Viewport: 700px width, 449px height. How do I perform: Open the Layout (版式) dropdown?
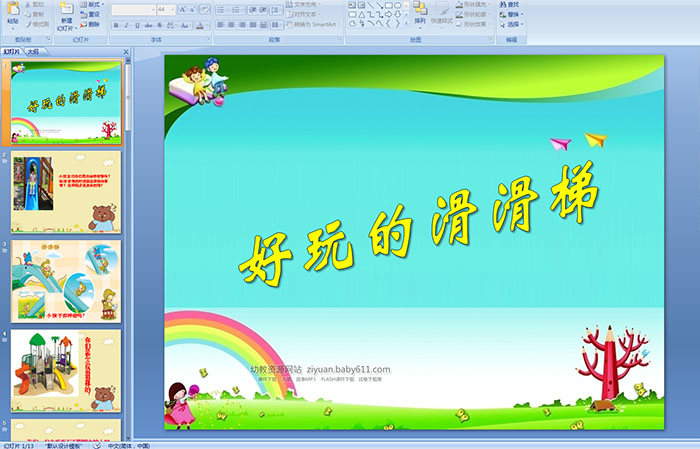click(92, 4)
